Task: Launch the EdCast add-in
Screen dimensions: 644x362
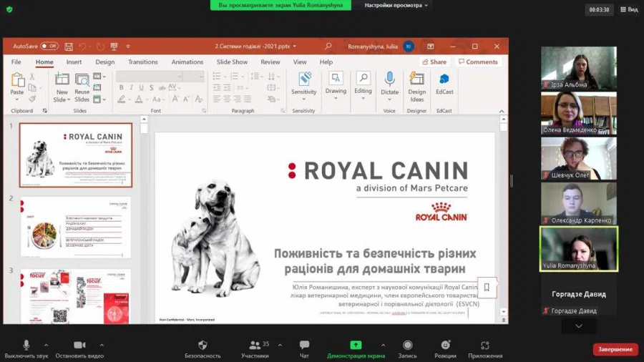Action: coord(444,84)
